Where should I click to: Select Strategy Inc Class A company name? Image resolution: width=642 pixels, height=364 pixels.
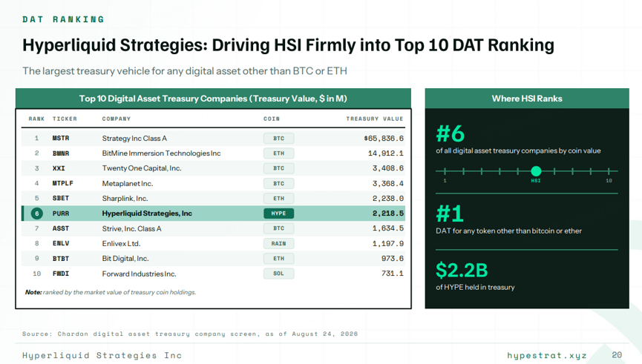[134, 138]
